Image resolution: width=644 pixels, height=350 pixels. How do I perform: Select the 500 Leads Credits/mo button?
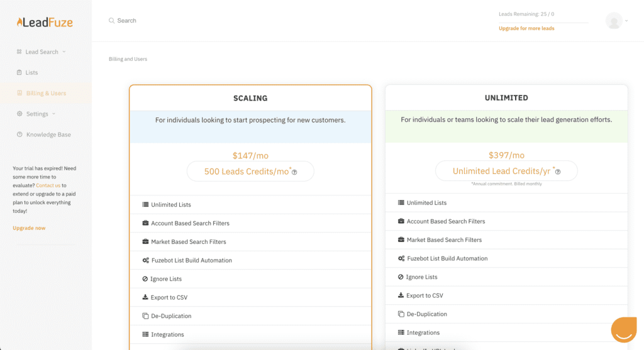tap(250, 172)
